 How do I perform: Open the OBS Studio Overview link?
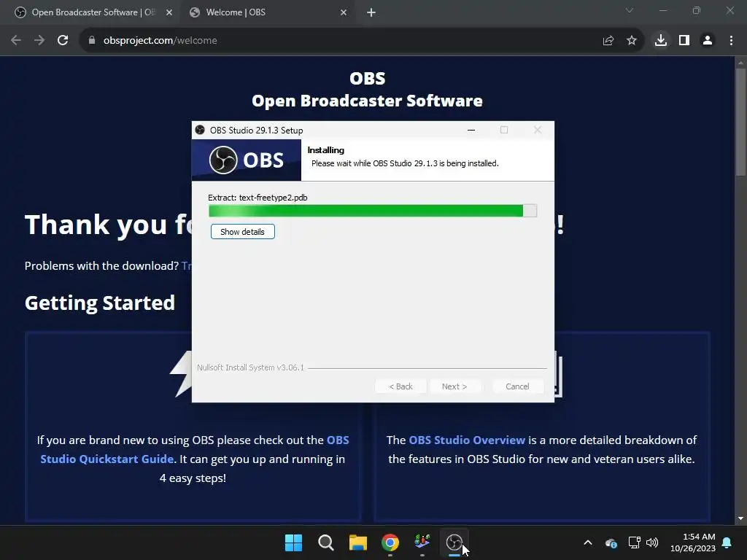coord(467,440)
